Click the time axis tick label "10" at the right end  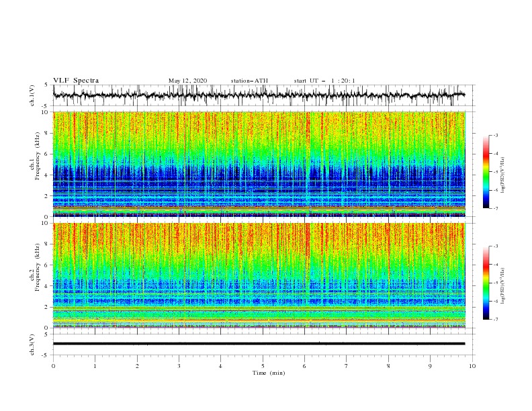click(472, 366)
